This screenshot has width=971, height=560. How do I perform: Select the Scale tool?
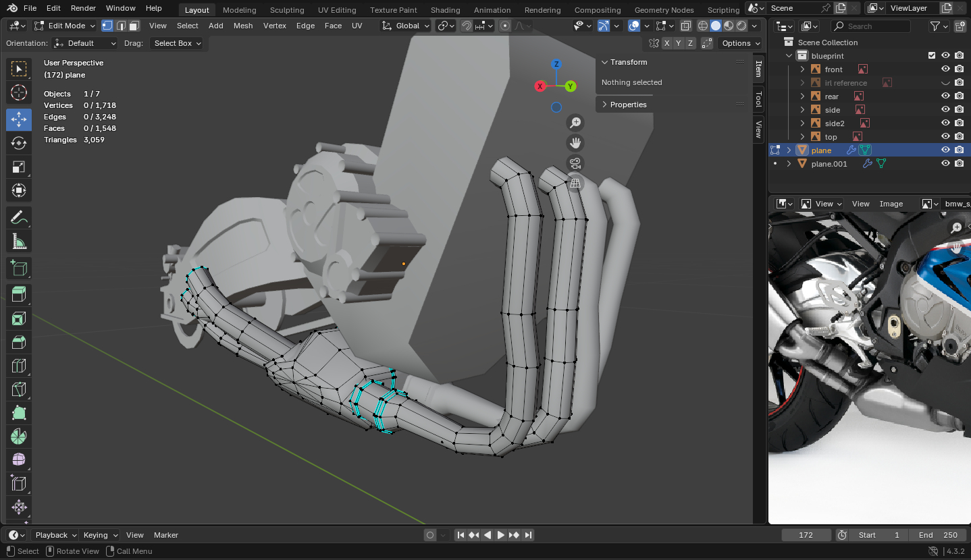19,167
